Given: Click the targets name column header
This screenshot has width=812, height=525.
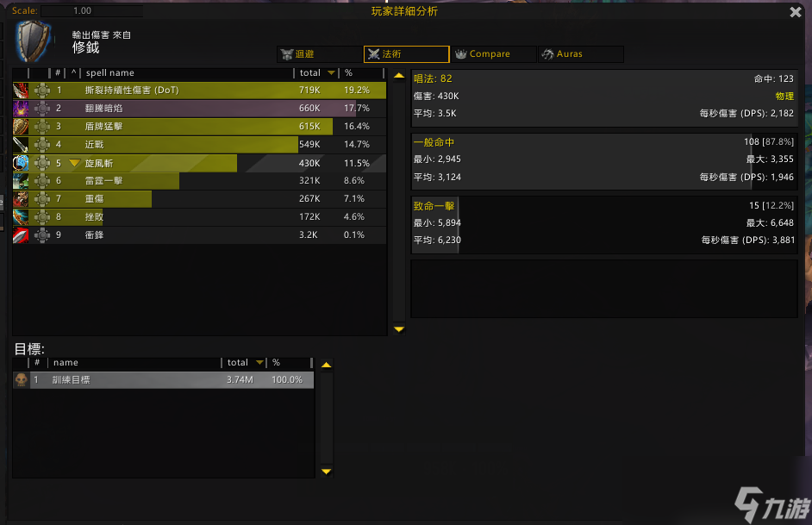Looking at the screenshot, I should click(66, 362).
